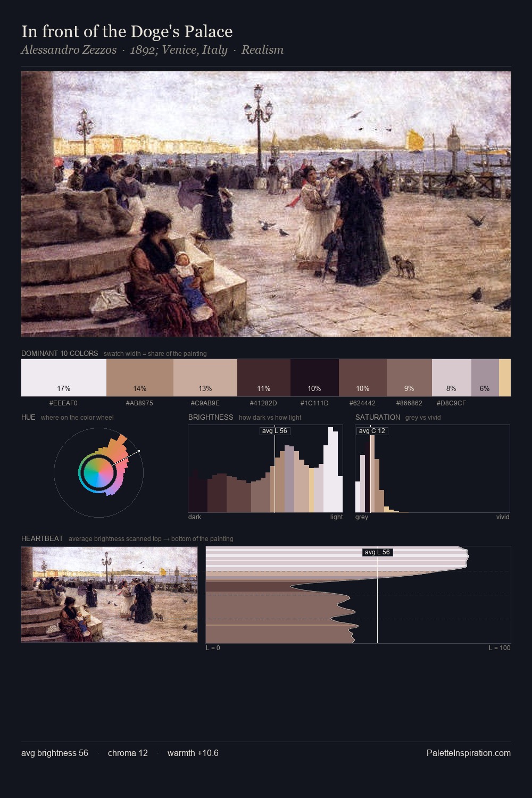Click the 'avg L 56' label in Brightness

[275, 431]
